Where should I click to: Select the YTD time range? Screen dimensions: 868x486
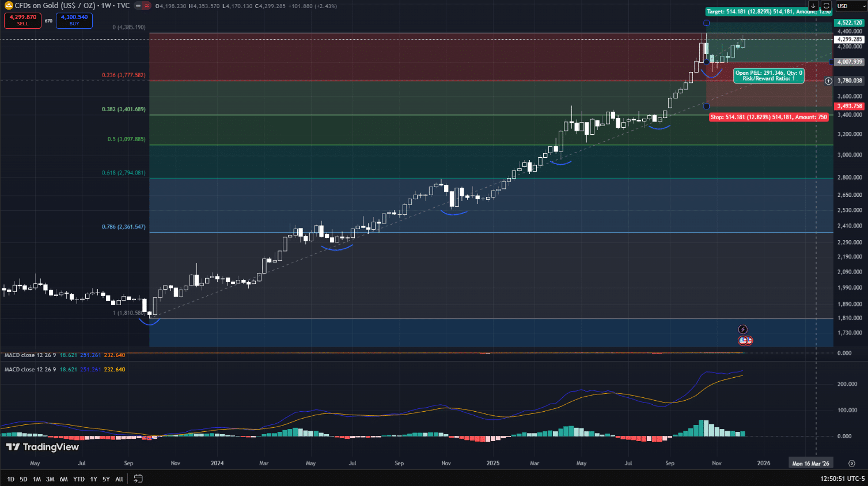tap(79, 479)
